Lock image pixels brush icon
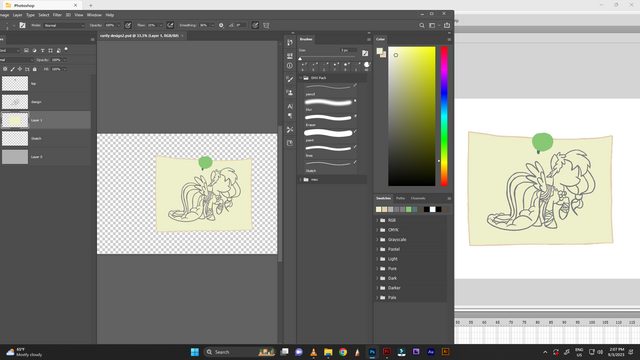 [x=13, y=69]
